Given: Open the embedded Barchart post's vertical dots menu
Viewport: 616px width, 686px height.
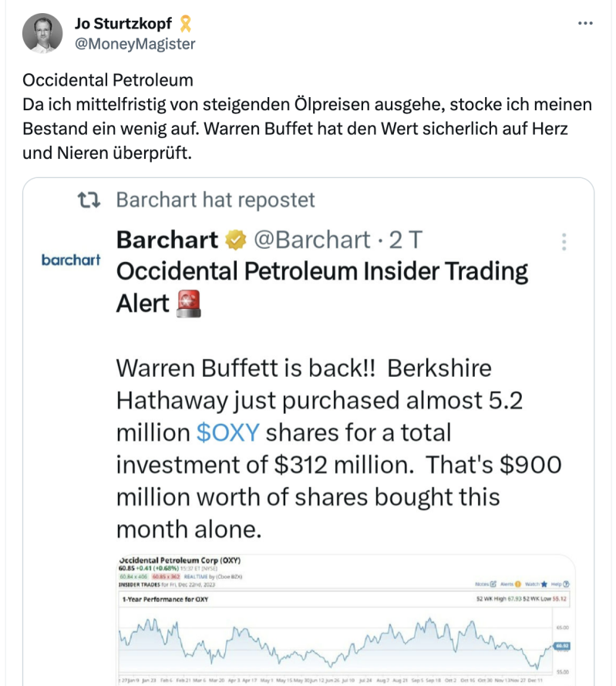Looking at the screenshot, I should click(x=564, y=242).
